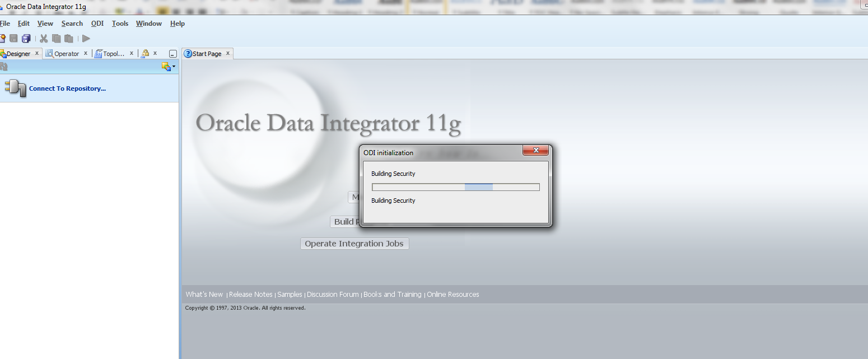Open the Discussion Forum link
868x359 pixels.
(333, 295)
